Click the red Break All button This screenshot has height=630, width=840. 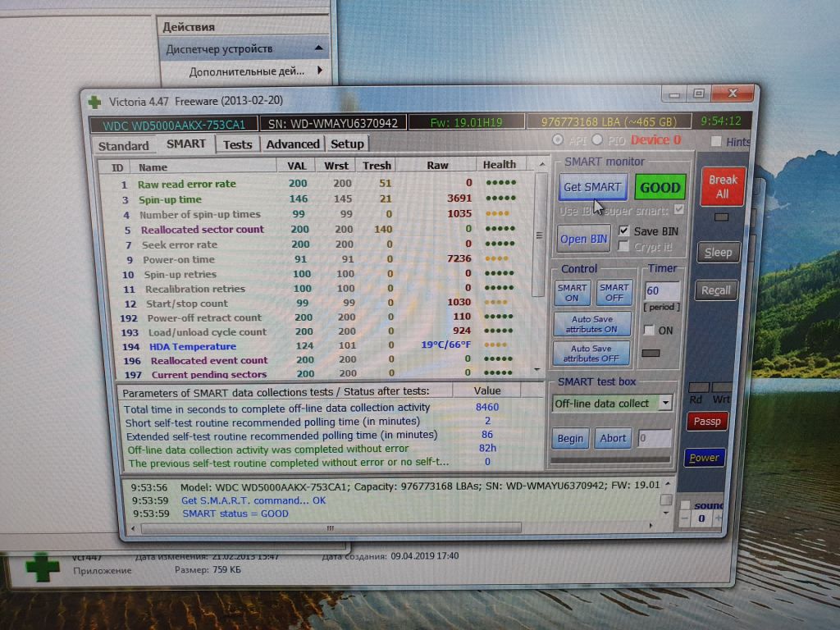point(723,186)
